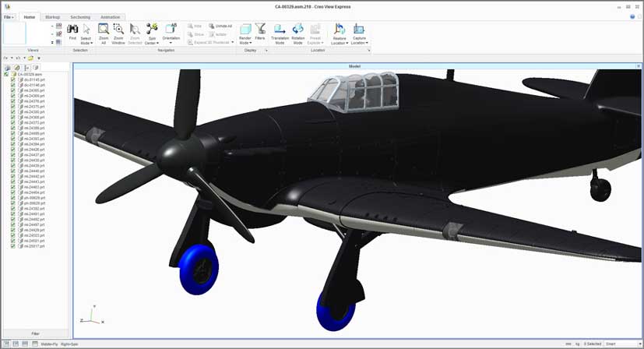
Task: Open the Smart selection combo in status bar
Action: point(623,344)
